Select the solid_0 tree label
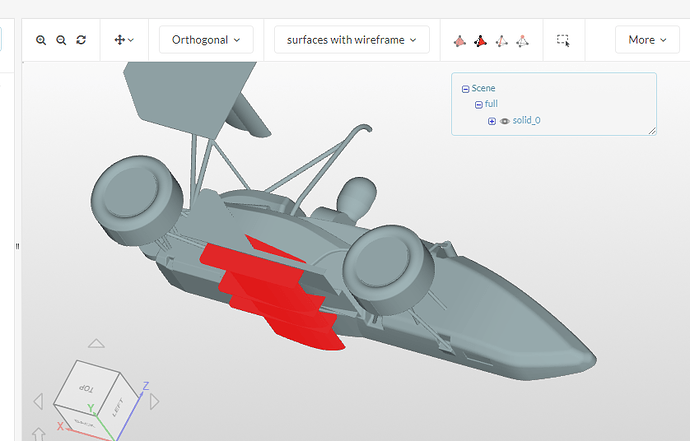 click(526, 120)
